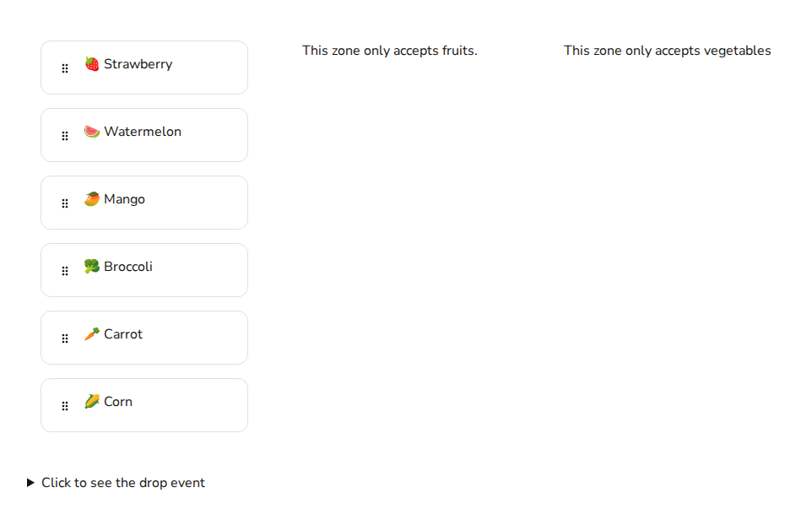This screenshot has width=812, height=520.
Task: Click the Watermelon drag handle icon
Action: pyautogui.click(x=65, y=136)
